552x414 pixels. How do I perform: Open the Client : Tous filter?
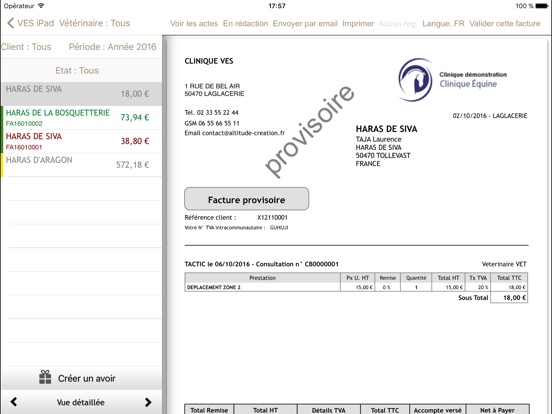pyautogui.click(x=26, y=47)
